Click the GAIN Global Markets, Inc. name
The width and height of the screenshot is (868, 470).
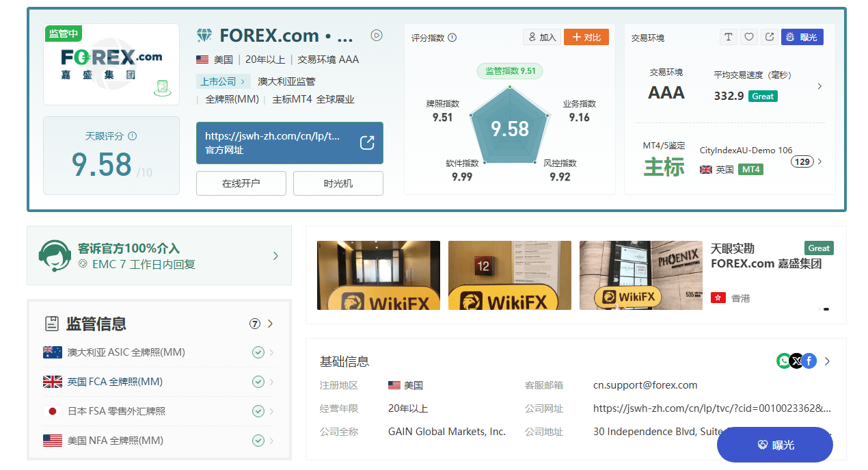coord(447,432)
